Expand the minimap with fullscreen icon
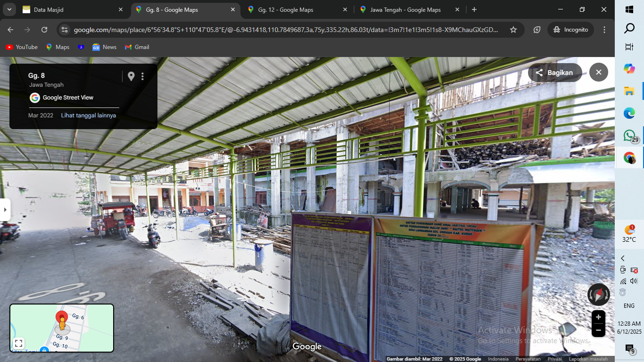This screenshot has width=644, height=362. (x=18, y=343)
